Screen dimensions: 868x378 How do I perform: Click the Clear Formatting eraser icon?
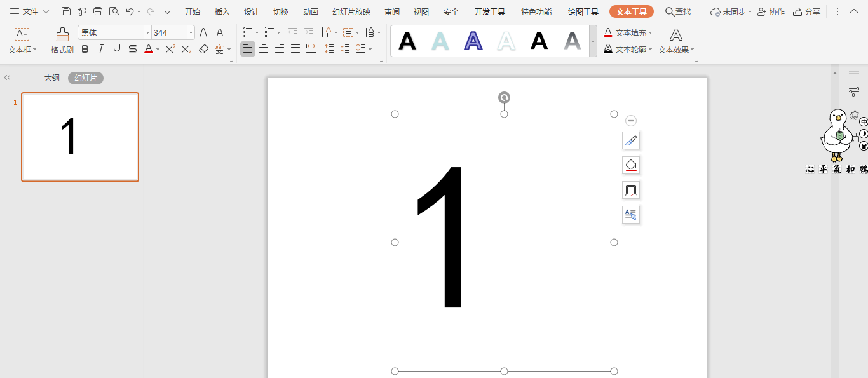204,49
